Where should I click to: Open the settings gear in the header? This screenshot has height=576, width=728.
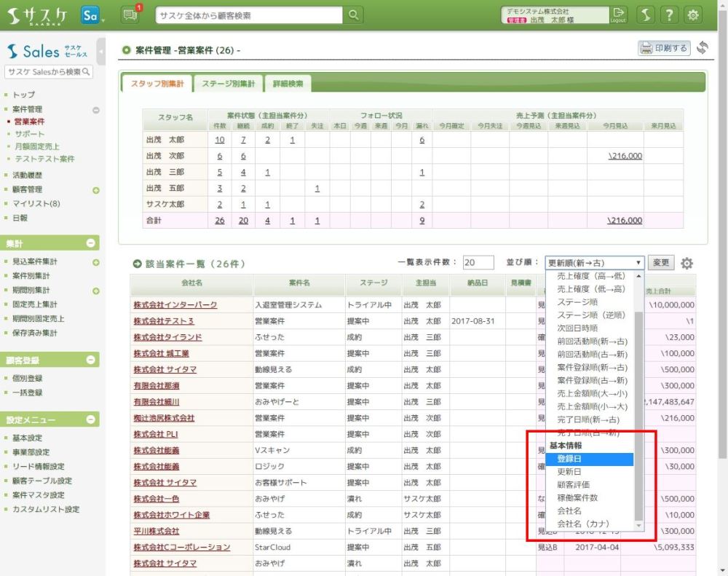coord(694,15)
